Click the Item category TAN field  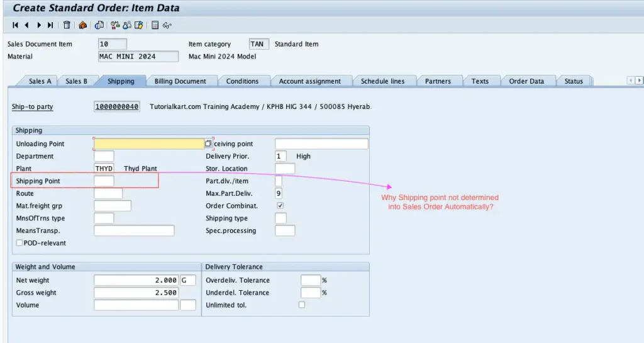point(258,44)
